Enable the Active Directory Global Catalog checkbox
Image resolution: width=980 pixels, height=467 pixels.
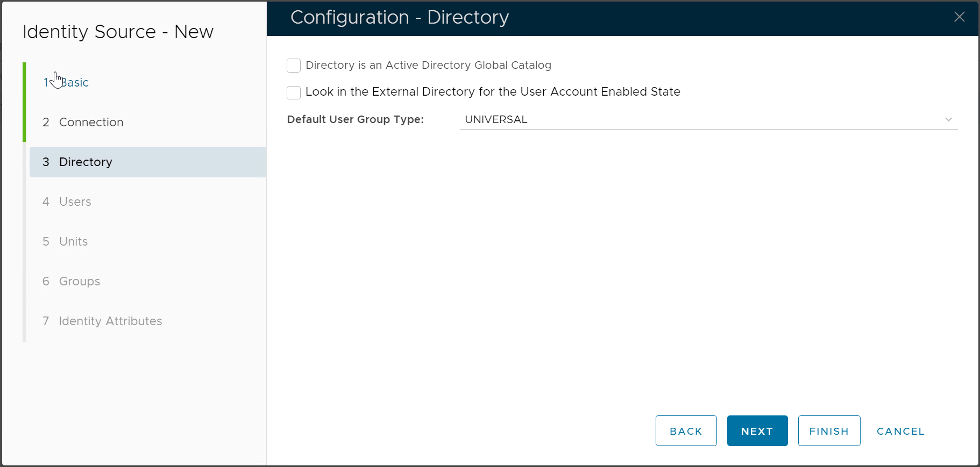point(294,66)
